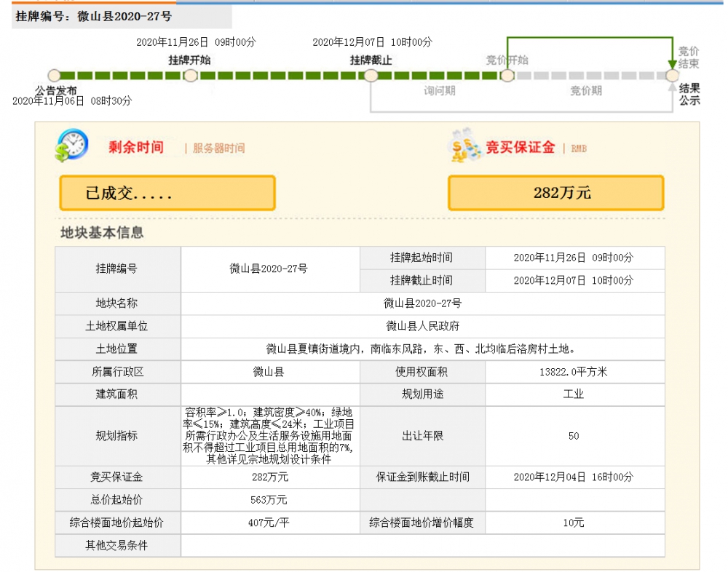
Task: Click the 土地权属单位 row label
Action: pyautogui.click(x=117, y=326)
